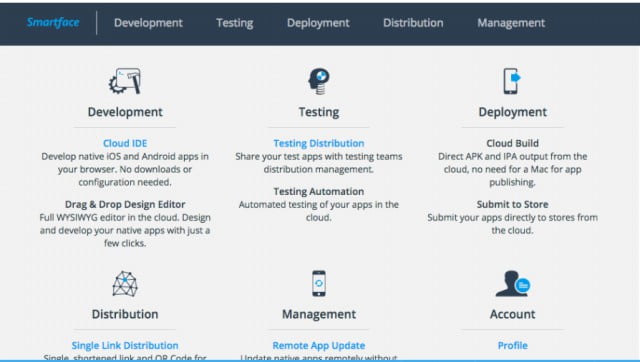
Task: Click the Account user silhouette icon
Action: pos(513,283)
